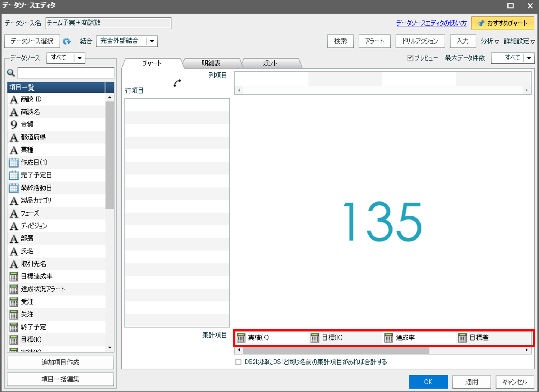Click the アラート button

(x=375, y=41)
